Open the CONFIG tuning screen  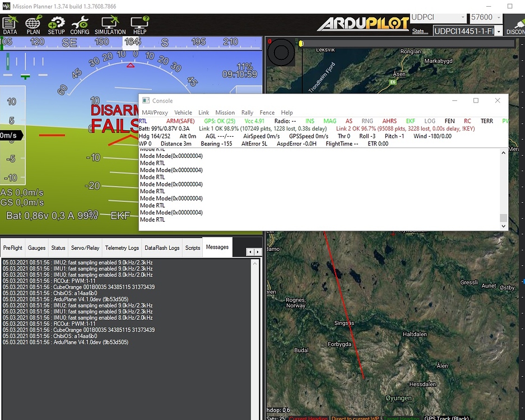pyautogui.click(x=80, y=25)
